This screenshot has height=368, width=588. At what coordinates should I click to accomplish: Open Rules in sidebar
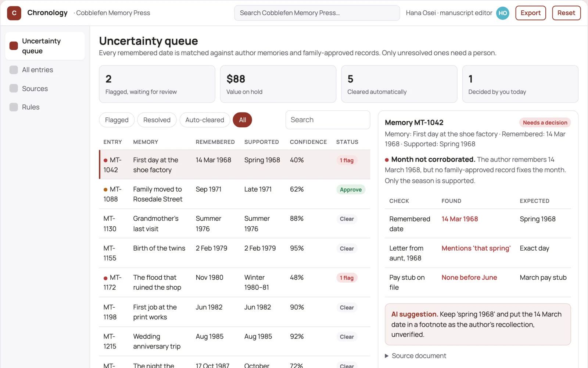tap(45, 107)
